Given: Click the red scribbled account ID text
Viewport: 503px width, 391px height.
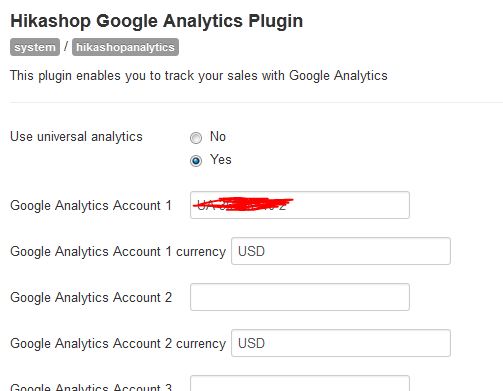Looking at the screenshot, I should click(x=243, y=204).
